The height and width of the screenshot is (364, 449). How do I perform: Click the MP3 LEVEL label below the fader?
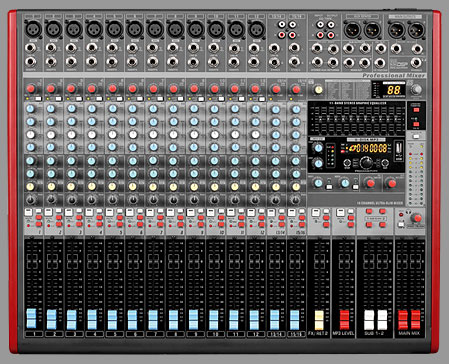(x=344, y=333)
